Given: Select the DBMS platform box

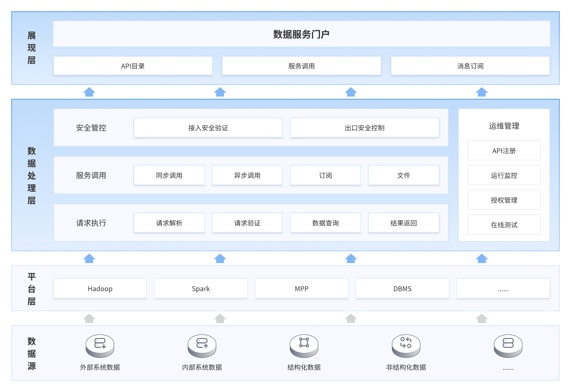Looking at the screenshot, I should pos(402,289).
